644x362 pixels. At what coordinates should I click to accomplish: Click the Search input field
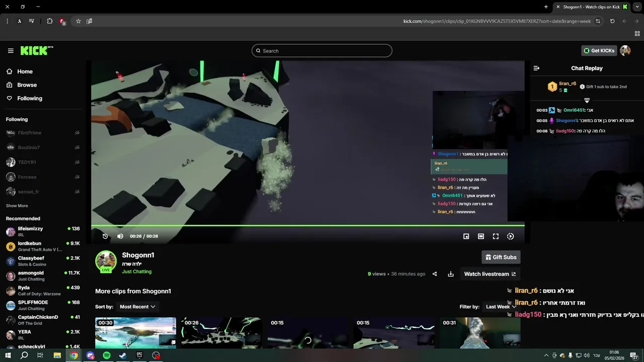point(322,51)
